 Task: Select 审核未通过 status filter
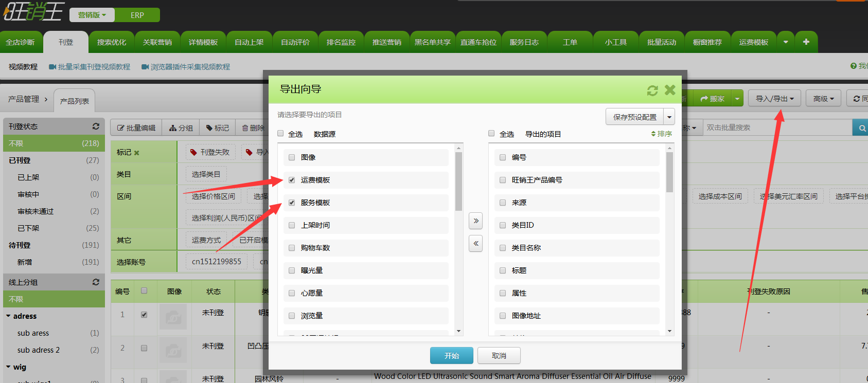click(36, 211)
